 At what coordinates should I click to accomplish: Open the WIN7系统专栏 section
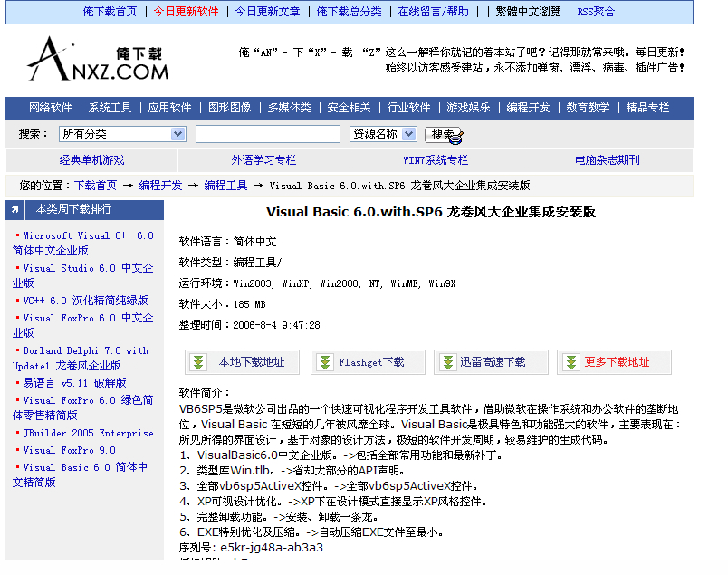point(436,160)
